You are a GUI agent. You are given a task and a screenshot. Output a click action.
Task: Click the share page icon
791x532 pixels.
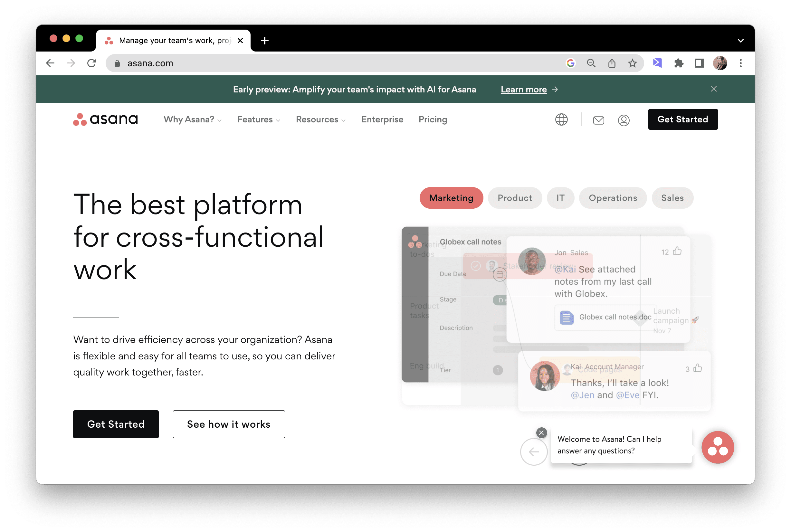(x=612, y=63)
